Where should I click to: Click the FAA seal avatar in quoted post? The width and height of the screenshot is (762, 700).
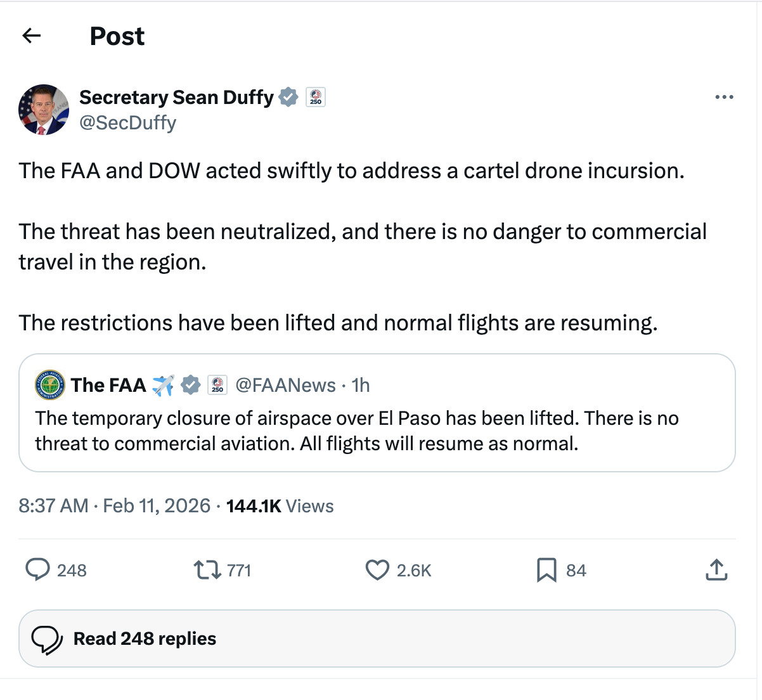[49, 385]
